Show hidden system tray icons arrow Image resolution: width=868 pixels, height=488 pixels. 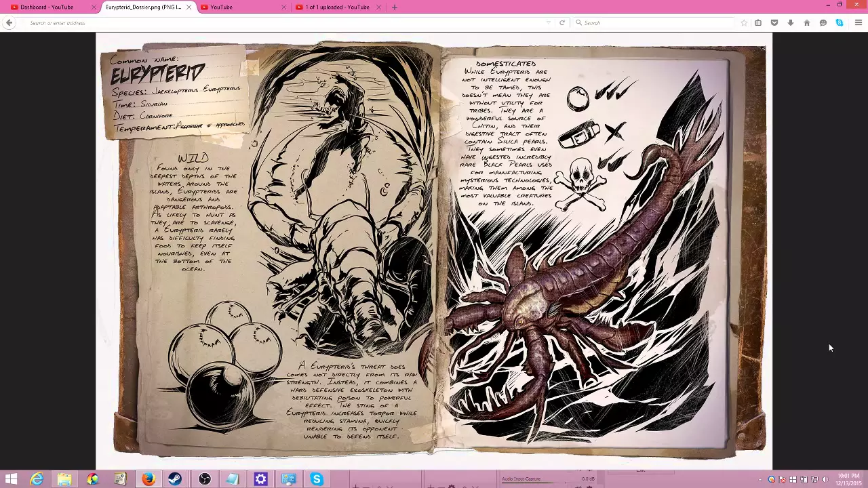point(760,480)
